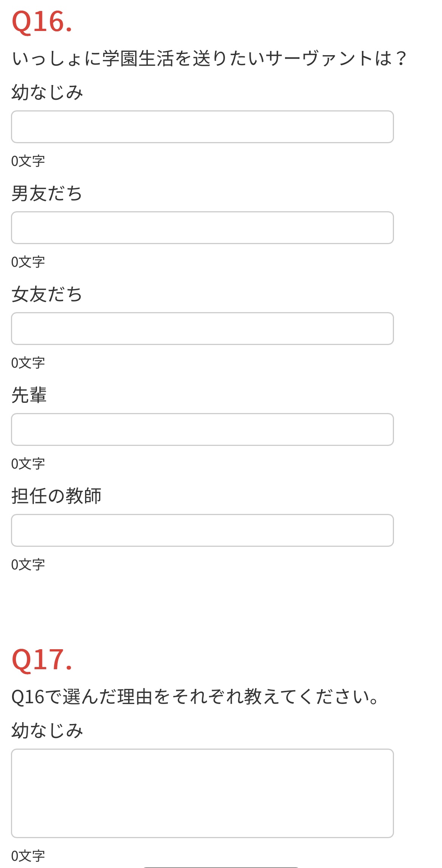Screen dimensions: 442x868
Task: Click the 0文字 counter below 担任の教師 field
Action: (x=28, y=565)
